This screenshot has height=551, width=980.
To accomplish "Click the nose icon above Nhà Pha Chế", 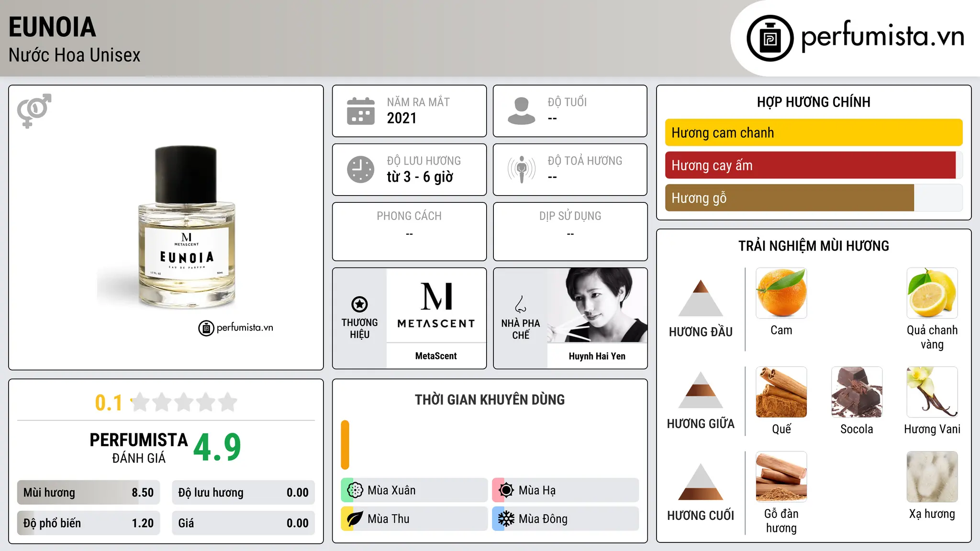I will point(521,304).
